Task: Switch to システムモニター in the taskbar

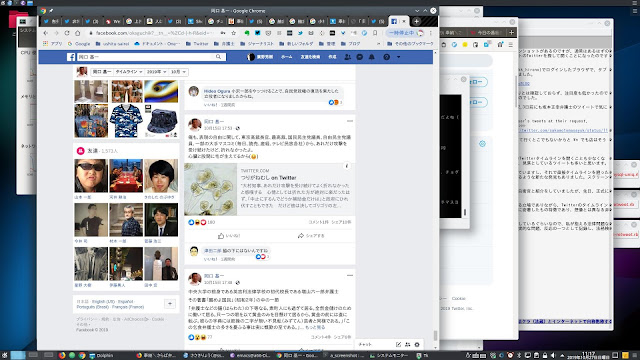Action: (388, 356)
